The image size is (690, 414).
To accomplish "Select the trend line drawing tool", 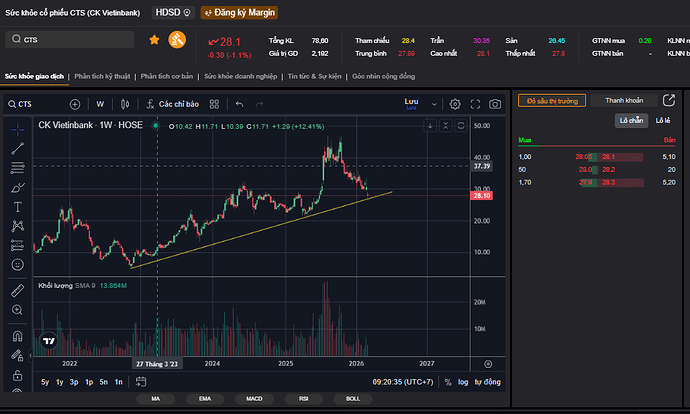I will 17,147.
